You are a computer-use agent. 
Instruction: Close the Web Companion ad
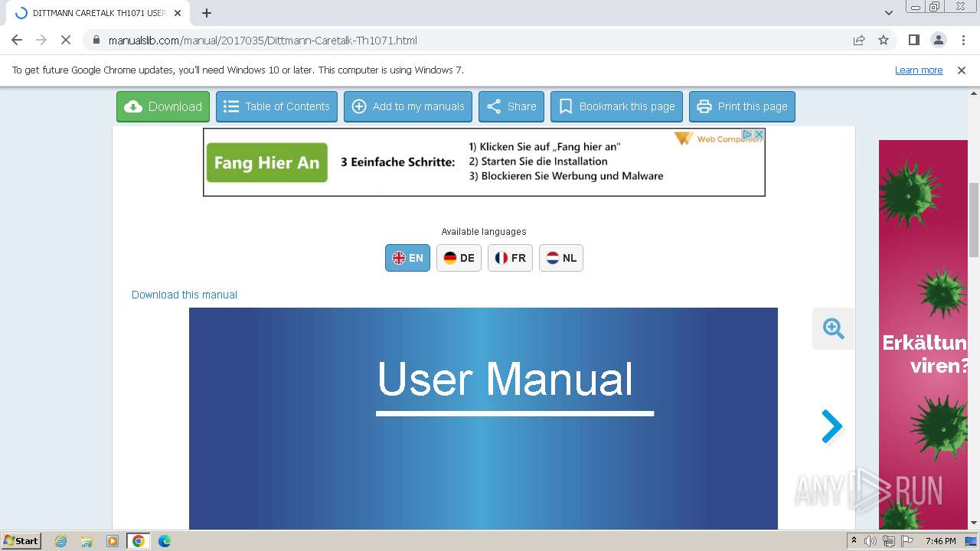coord(759,134)
